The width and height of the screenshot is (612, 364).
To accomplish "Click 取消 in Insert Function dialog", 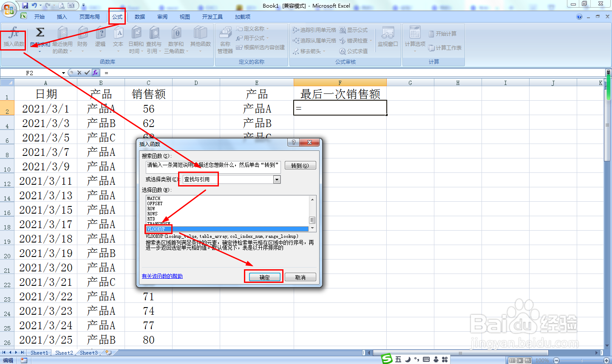I will click(x=300, y=277).
